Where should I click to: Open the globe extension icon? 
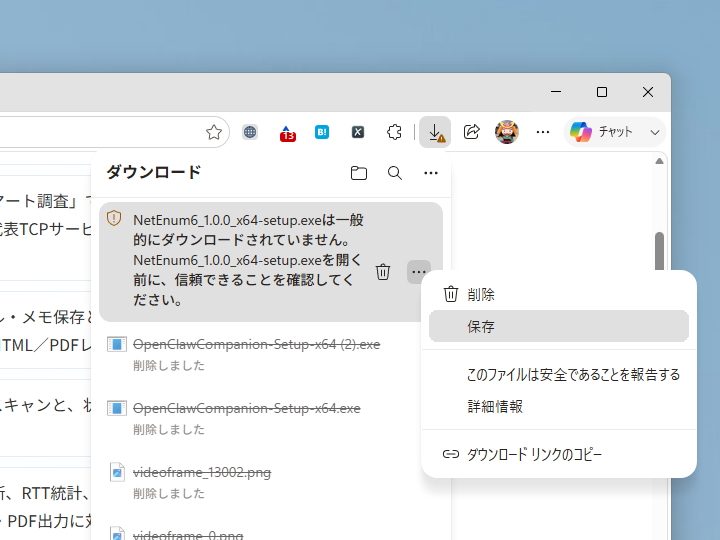tap(250, 132)
